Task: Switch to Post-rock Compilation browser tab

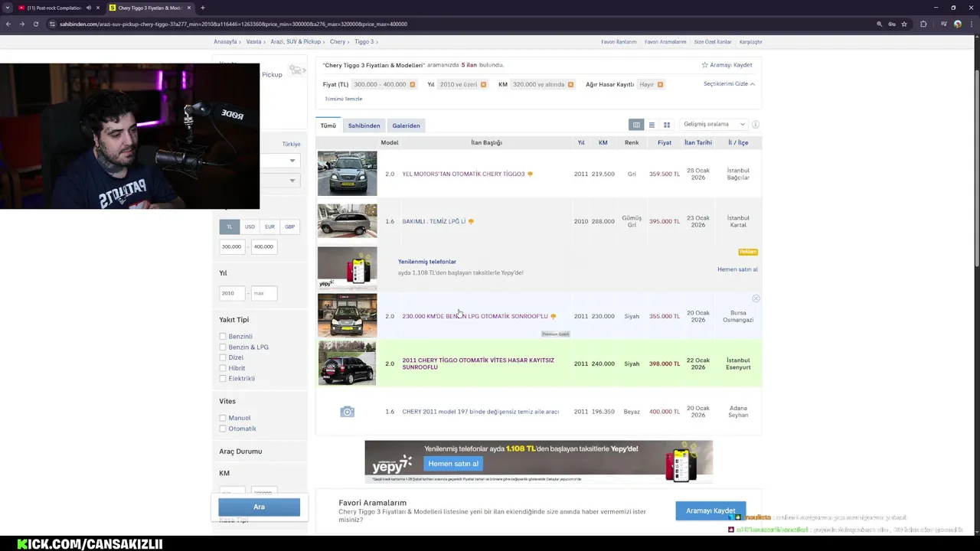Action: coord(55,8)
